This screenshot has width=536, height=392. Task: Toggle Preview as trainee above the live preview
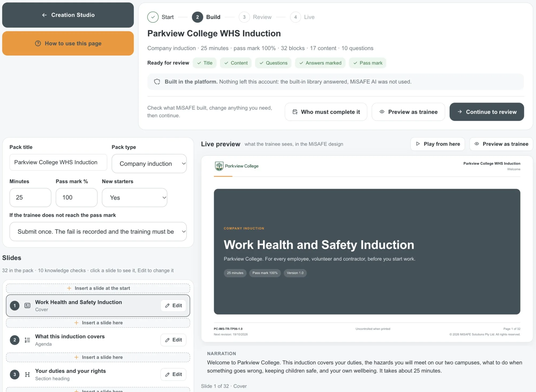[501, 144]
